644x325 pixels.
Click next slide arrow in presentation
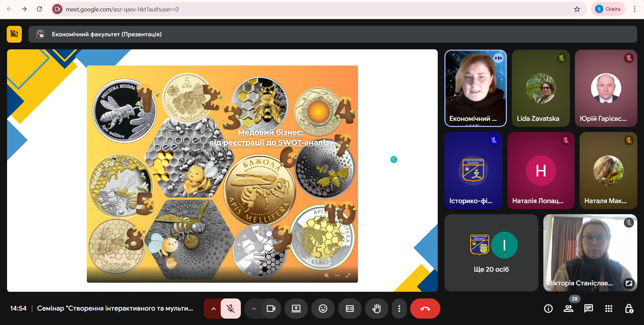393,159
